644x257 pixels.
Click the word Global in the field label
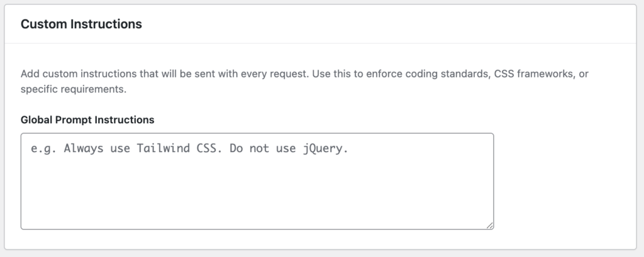[36, 119]
